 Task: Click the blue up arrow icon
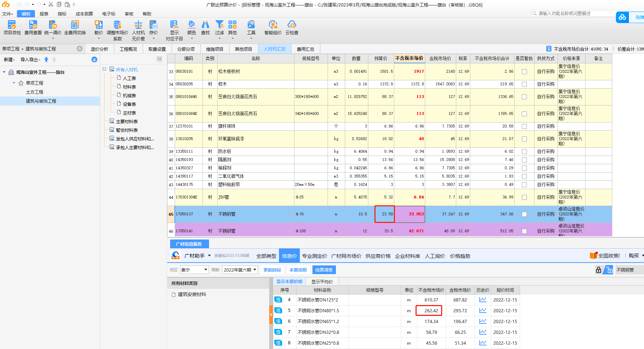pyautogui.click(x=46, y=59)
